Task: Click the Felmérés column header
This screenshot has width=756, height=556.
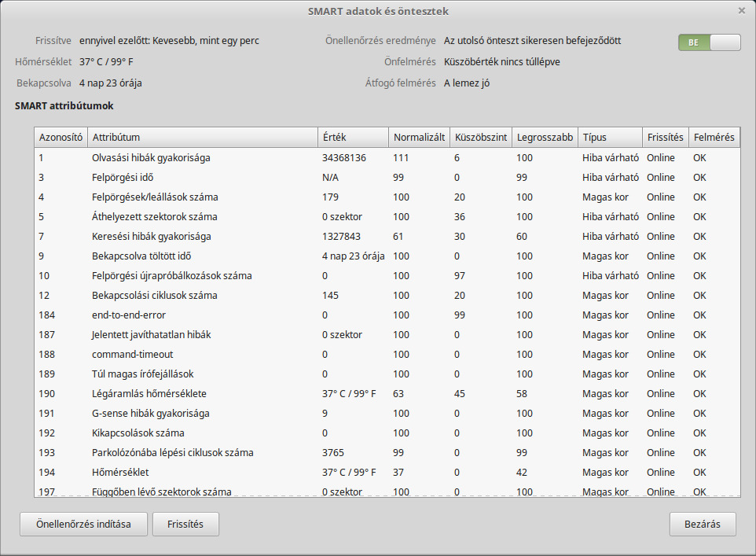Action: click(714, 137)
